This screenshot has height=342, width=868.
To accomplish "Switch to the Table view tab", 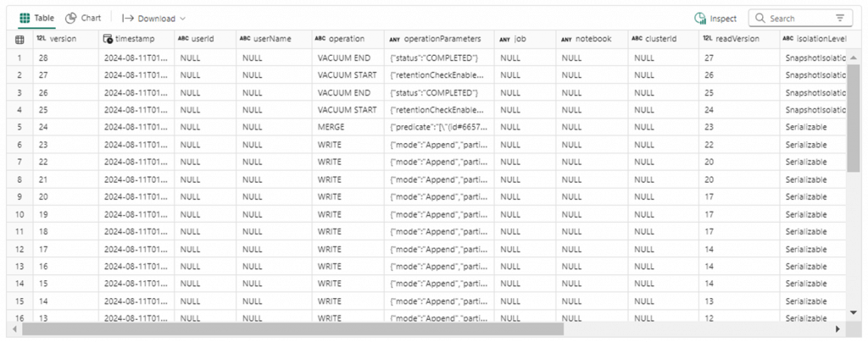I will (36, 18).
